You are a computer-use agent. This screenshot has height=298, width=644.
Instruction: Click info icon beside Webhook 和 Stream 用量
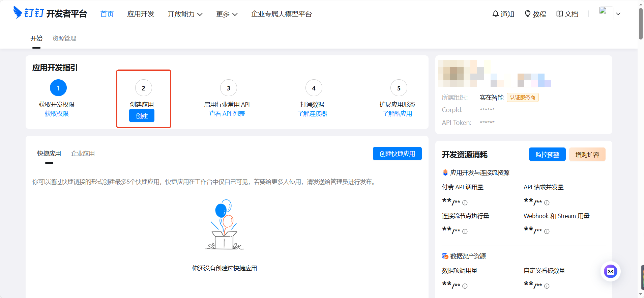coord(547,232)
